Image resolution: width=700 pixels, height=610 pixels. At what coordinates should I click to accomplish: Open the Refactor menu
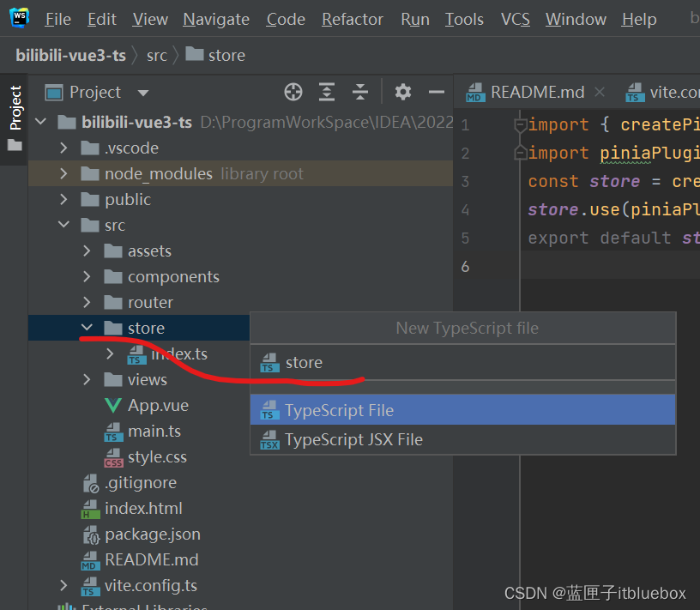pos(353,19)
